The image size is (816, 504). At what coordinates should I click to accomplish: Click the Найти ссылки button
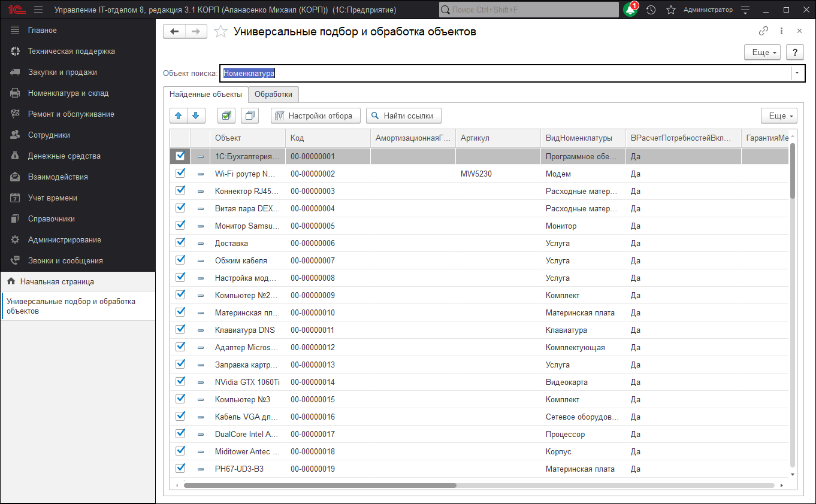(404, 116)
